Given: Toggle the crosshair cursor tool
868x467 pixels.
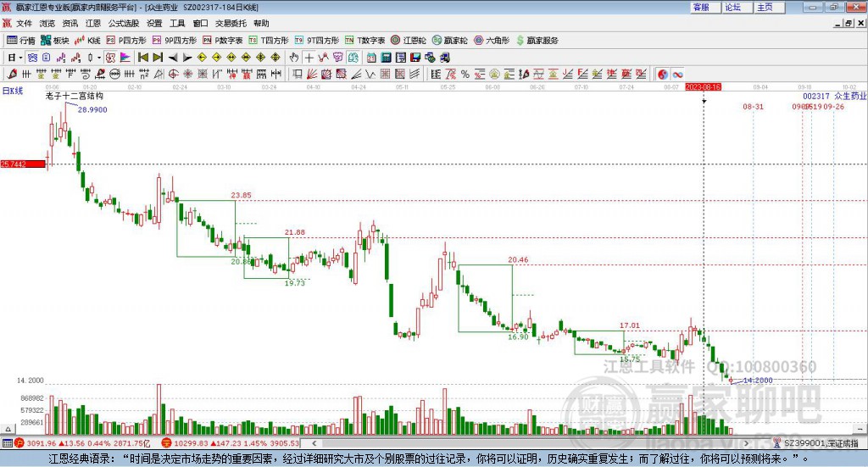Looking at the screenshot, I should [309, 58].
